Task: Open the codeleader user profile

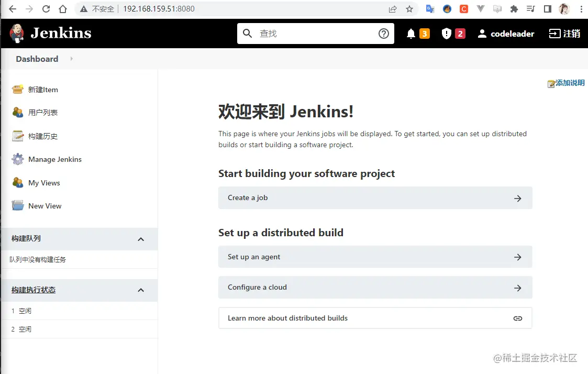Action: [x=506, y=34]
